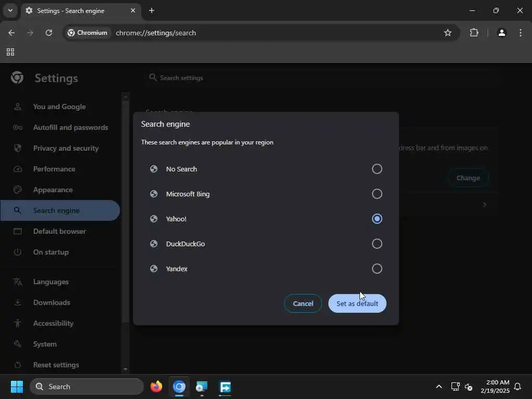Cancel the Search engine dialog
Screen dimensions: 532x399
pyautogui.click(x=303, y=303)
